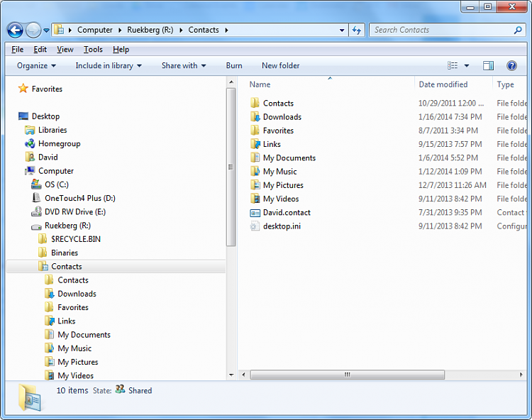
Task: Click Downloads folder icon in file list
Action: 255,116
